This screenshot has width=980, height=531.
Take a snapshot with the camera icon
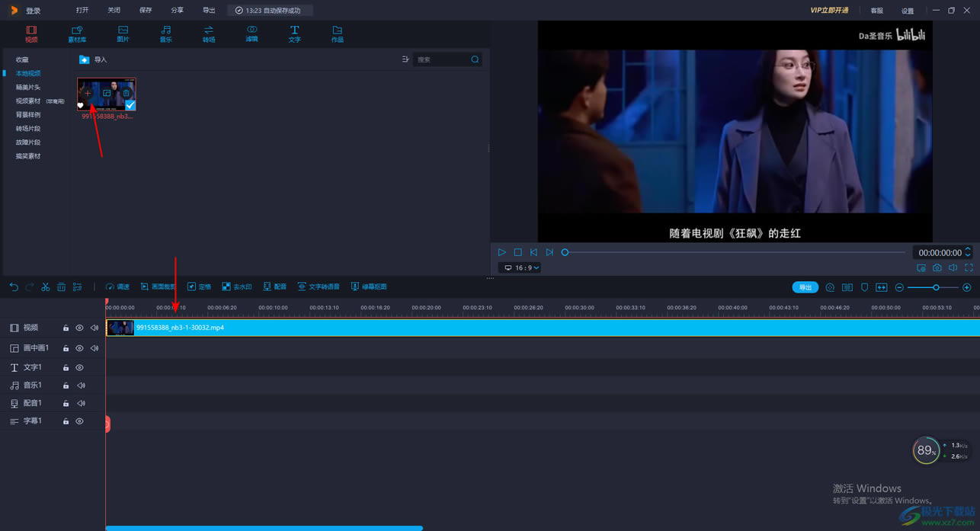[937, 268]
